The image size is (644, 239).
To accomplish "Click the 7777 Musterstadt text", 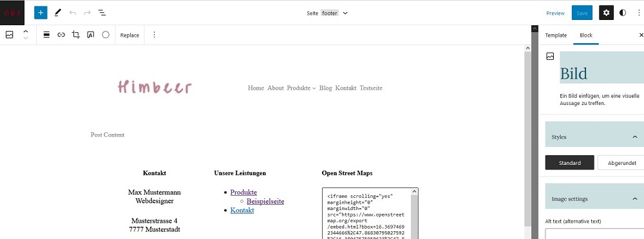I will [155, 229].
